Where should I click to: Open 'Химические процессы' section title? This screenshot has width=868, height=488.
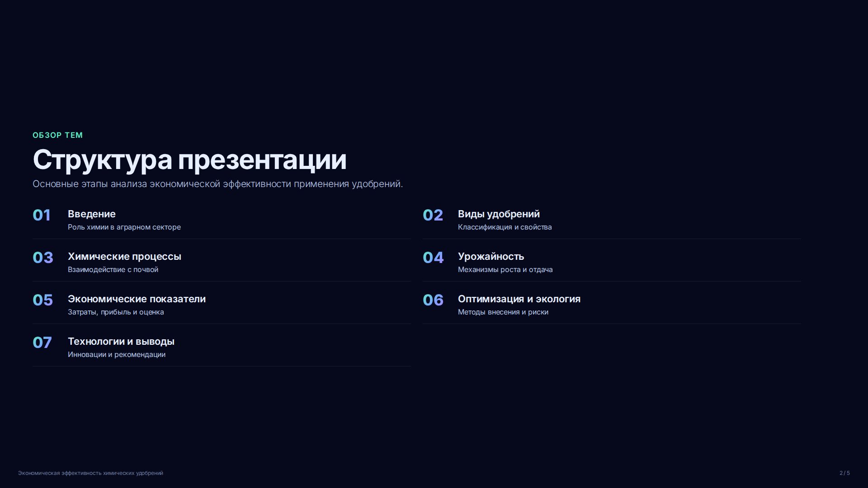[x=124, y=257]
